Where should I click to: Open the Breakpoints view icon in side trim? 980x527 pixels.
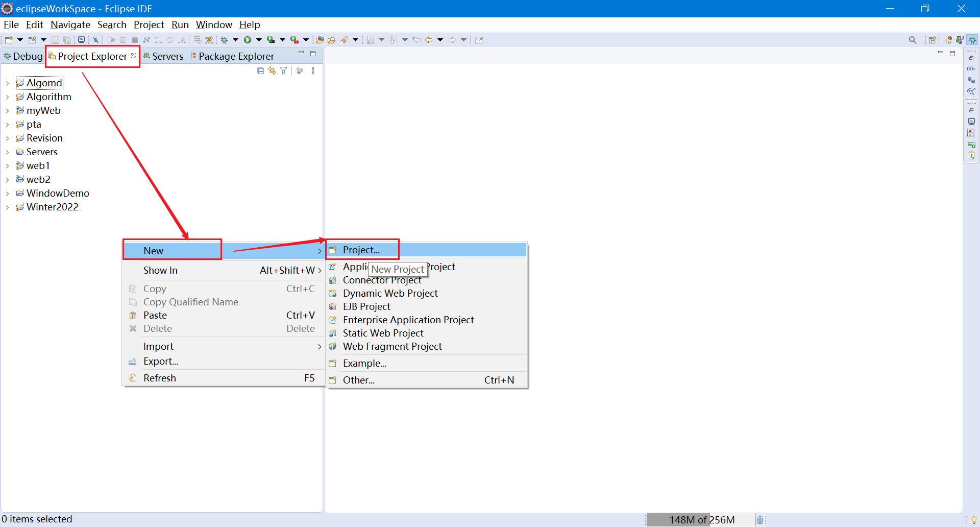[x=971, y=80]
